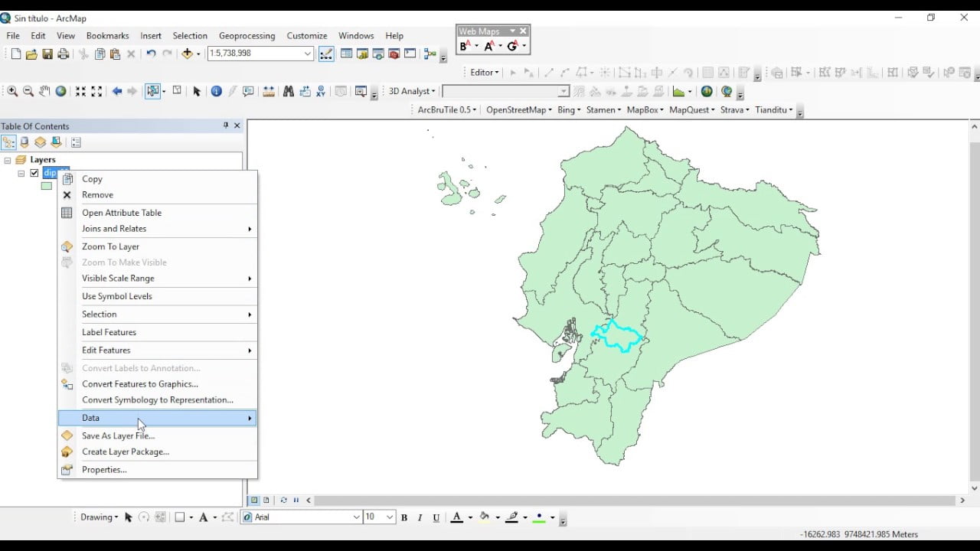Open the Arial font name dropdown
The height and width of the screenshot is (551, 980).
[356, 517]
